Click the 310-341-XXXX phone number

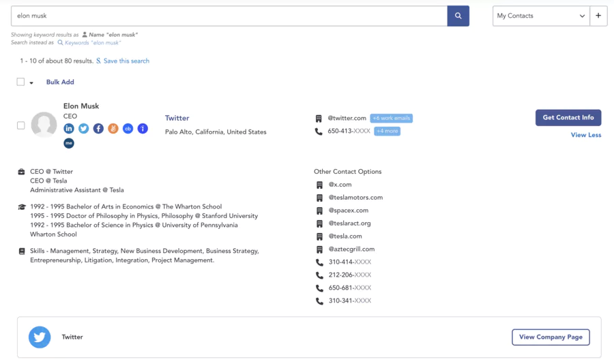click(x=350, y=301)
